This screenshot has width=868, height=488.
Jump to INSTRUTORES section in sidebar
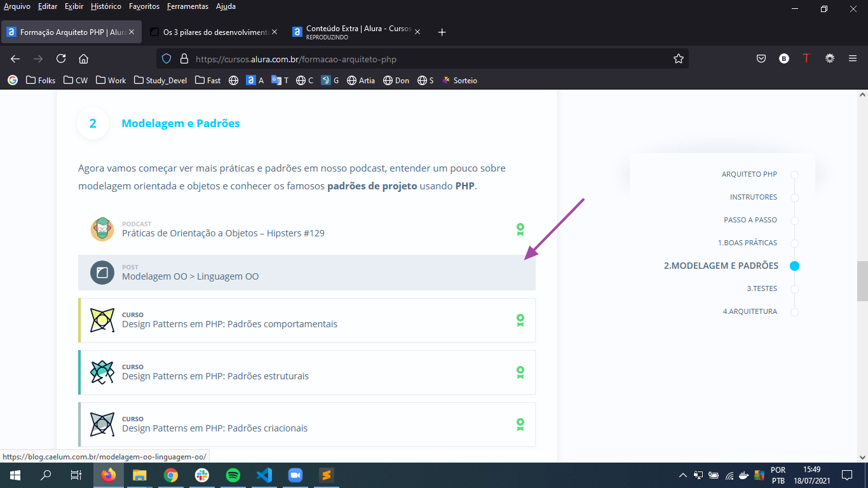pyautogui.click(x=754, y=197)
